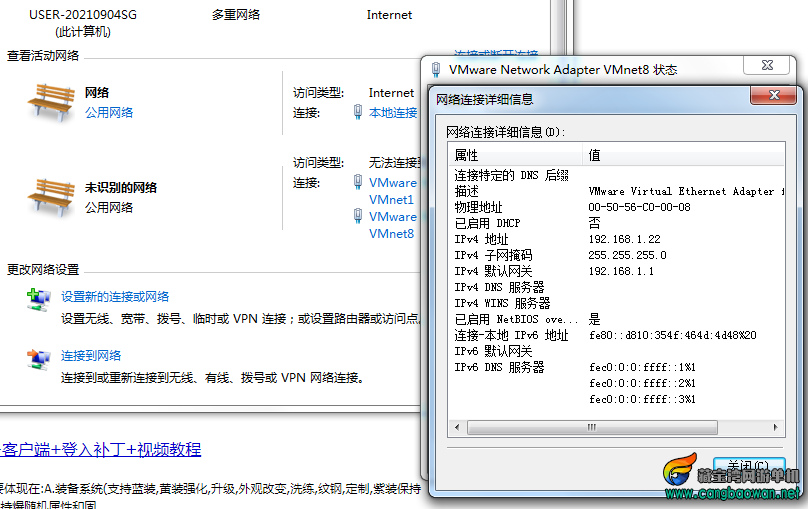Click the bench icon beside 网络
The width and height of the screenshot is (808, 509).
(x=50, y=103)
